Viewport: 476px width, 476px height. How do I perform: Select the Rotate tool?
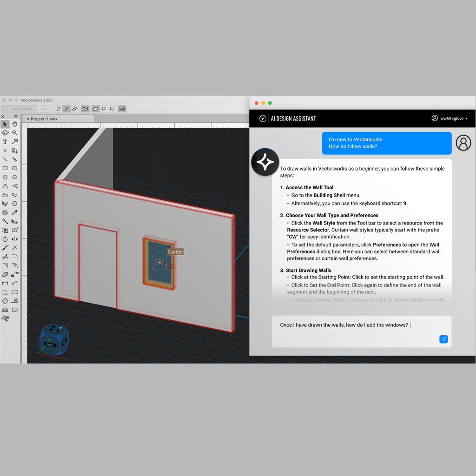(x=5, y=239)
